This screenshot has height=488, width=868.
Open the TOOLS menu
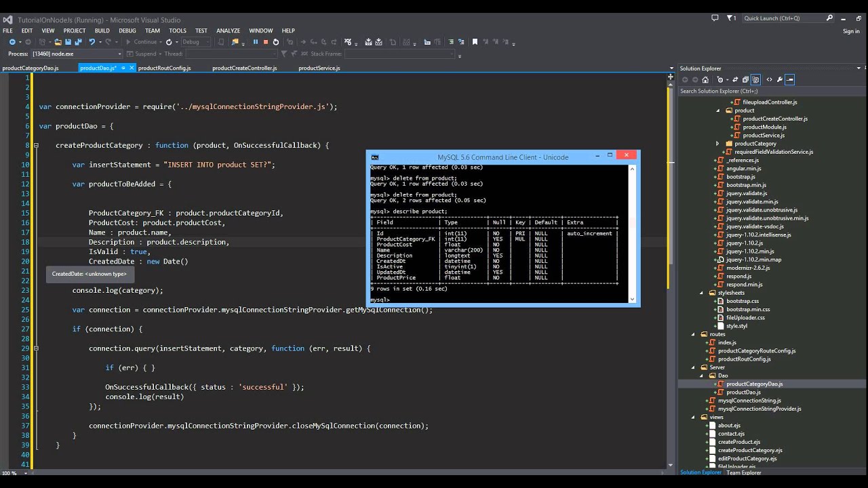[x=178, y=30]
